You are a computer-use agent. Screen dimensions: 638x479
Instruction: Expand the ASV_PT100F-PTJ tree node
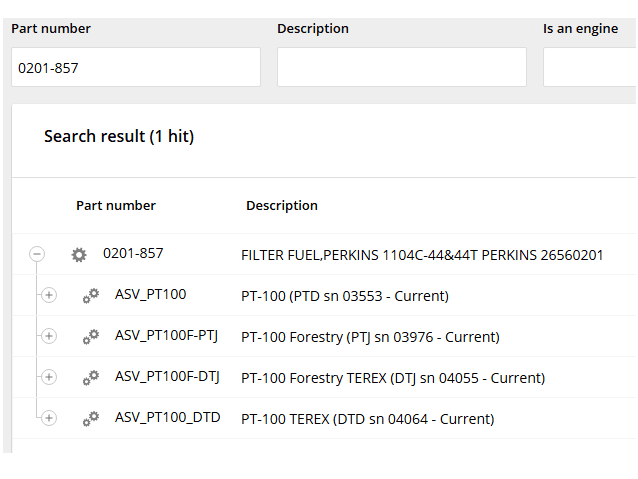tap(49, 336)
